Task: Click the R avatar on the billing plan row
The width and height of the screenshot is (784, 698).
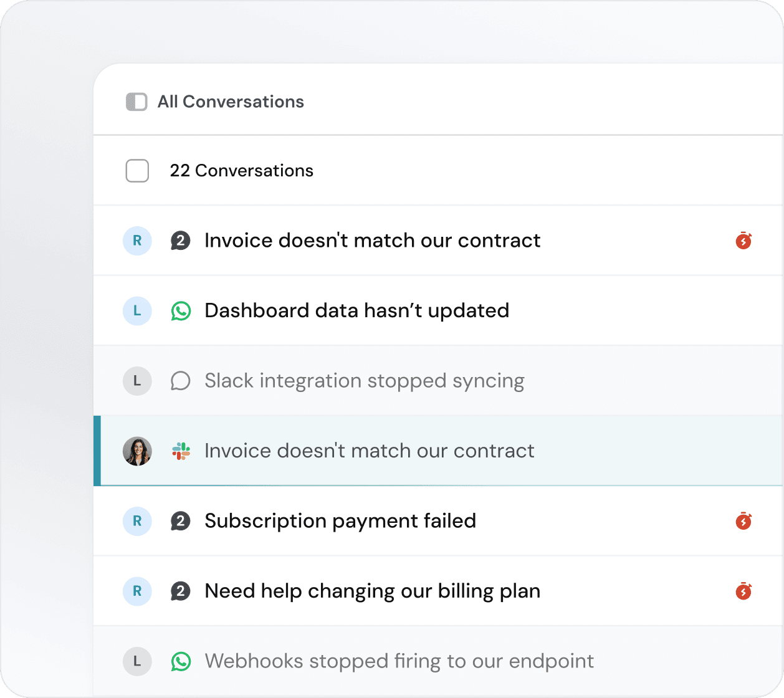Action: coord(137,591)
